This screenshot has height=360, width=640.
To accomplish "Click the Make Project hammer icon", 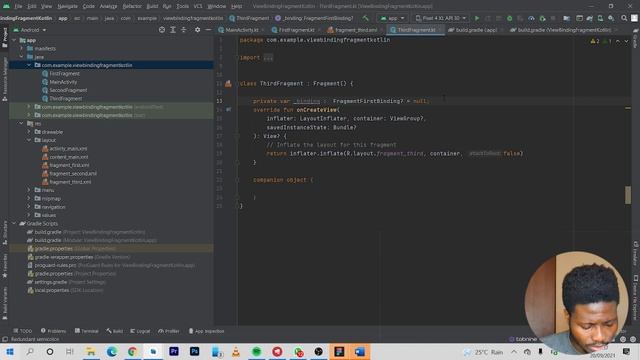I will pyautogui.click(x=365, y=18).
